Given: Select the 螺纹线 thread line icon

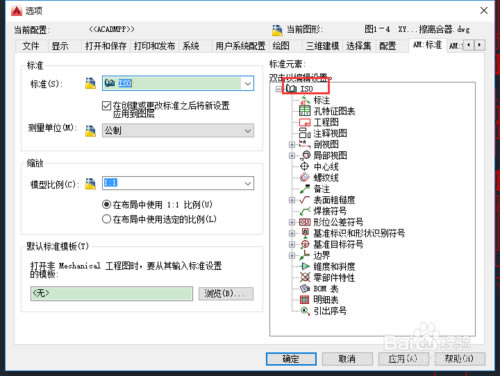Looking at the screenshot, I should click(305, 177).
